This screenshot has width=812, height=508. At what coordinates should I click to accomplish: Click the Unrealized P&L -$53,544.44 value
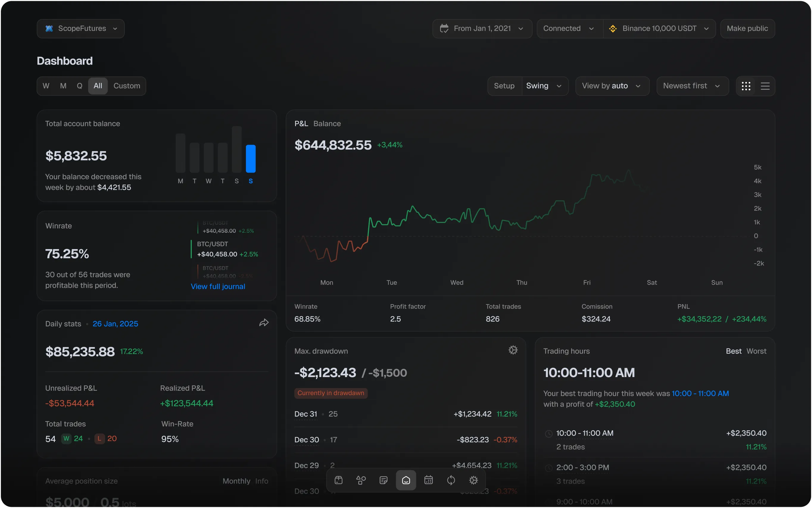[x=70, y=403]
